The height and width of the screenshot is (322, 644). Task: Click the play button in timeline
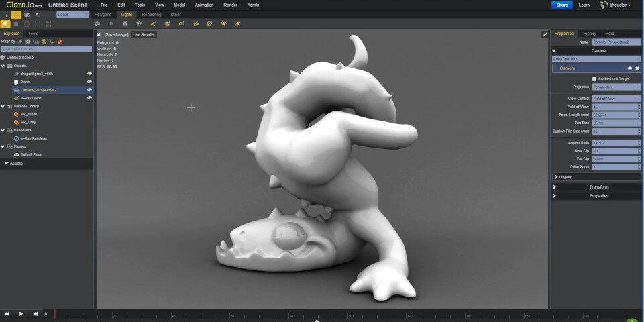pyautogui.click(x=21, y=313)
